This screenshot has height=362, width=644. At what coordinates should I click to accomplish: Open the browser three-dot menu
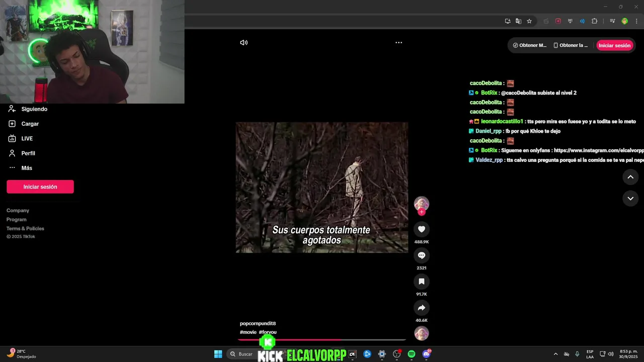click(636, 21)
